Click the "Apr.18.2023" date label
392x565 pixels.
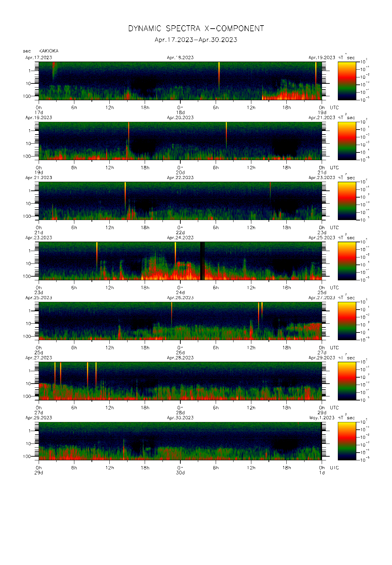click(180, 58)
